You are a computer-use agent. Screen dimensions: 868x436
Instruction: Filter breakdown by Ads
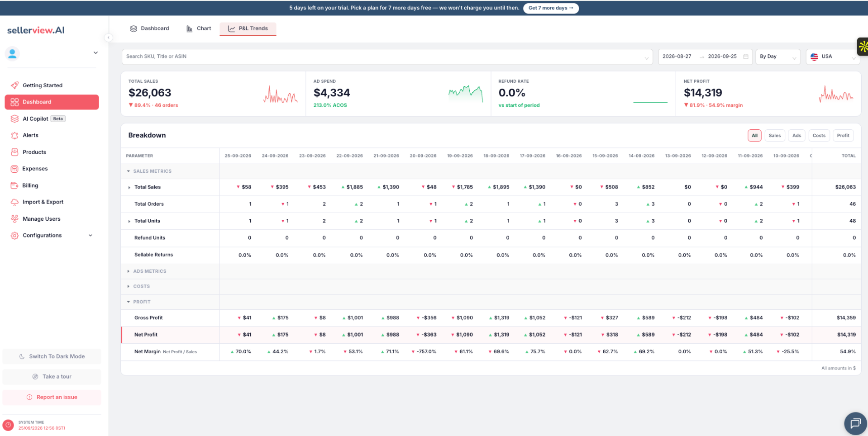796,135
